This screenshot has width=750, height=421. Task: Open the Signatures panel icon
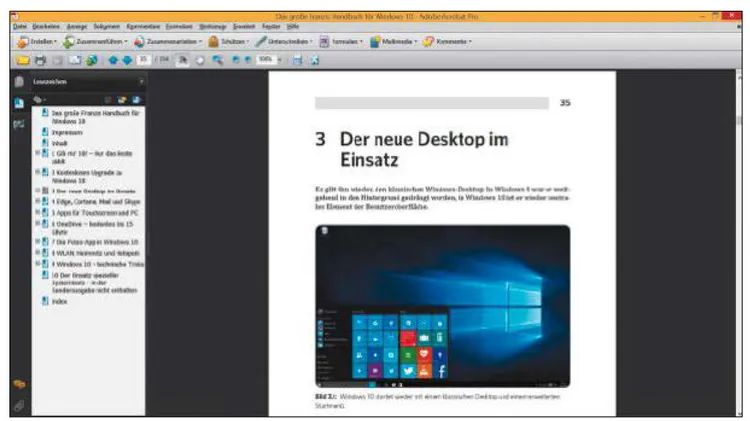tap(19, 124)
